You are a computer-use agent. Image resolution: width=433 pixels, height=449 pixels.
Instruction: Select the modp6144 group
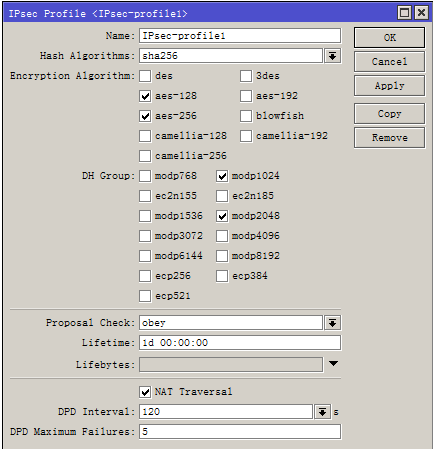click(x=145, y=256)
